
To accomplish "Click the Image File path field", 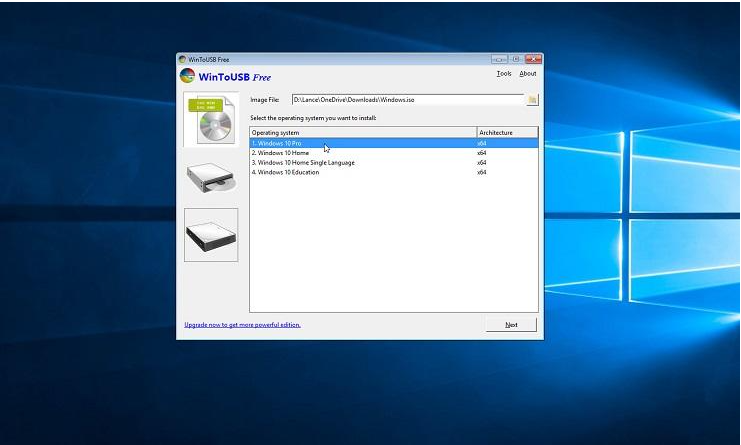I will point(407,100).
